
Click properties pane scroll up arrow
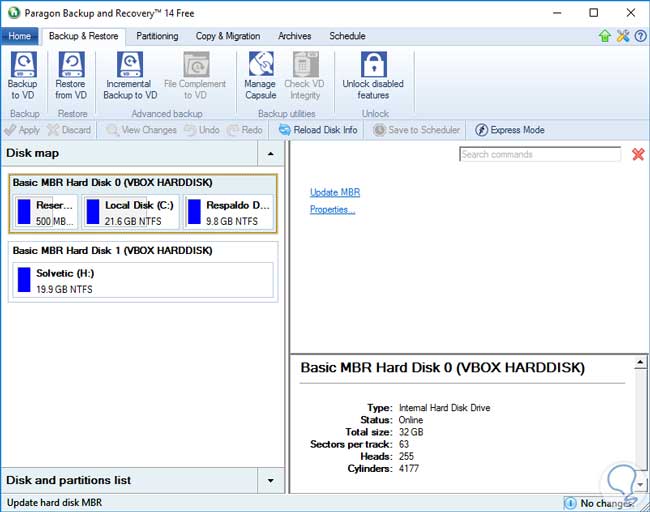click(x=640, y=363)
